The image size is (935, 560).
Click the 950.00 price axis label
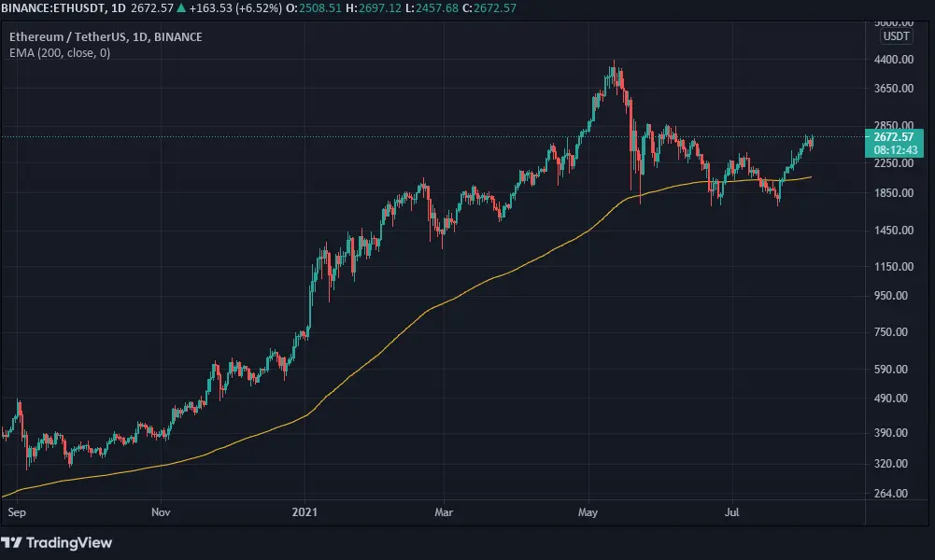coord(893,296)
